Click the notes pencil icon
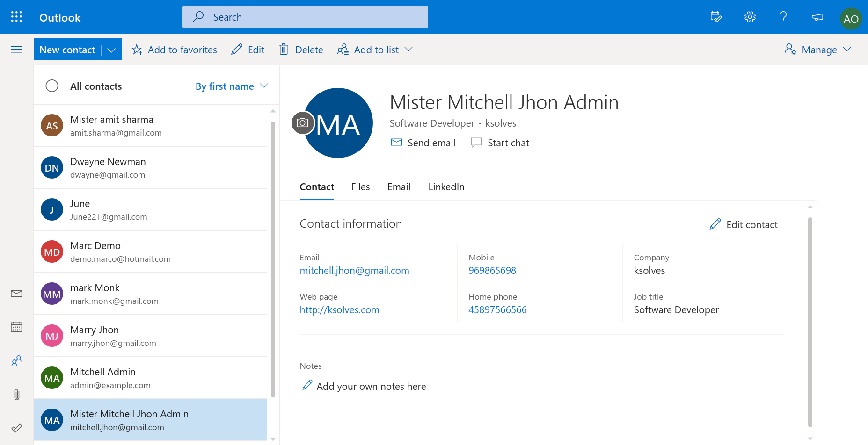 (307, 385)
